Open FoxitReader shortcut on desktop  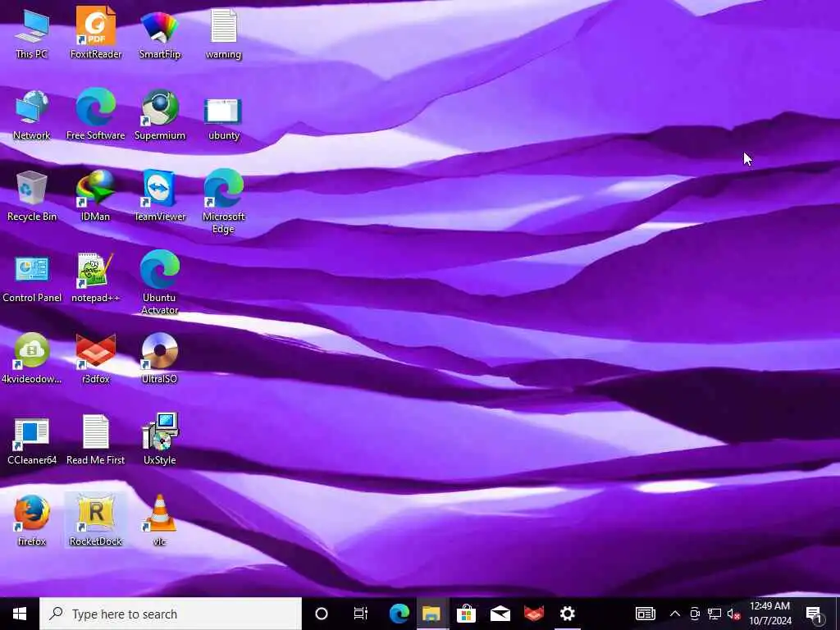coord(96,33)
